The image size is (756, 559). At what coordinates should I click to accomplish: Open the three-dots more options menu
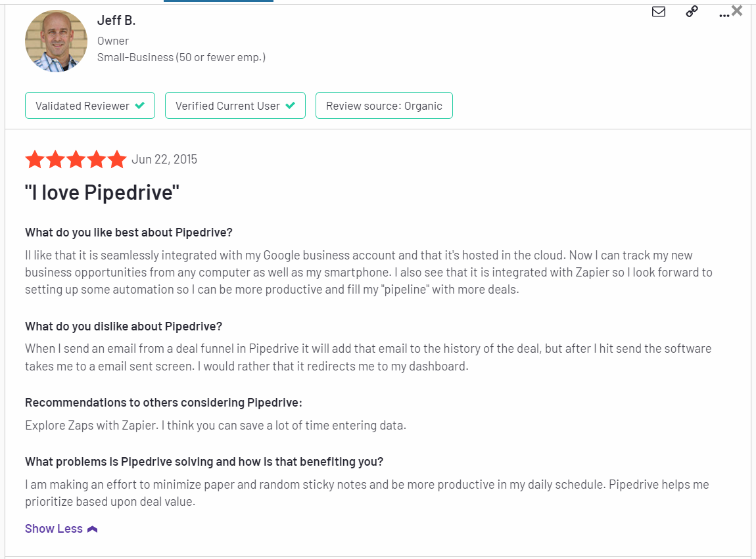(724, 15)
